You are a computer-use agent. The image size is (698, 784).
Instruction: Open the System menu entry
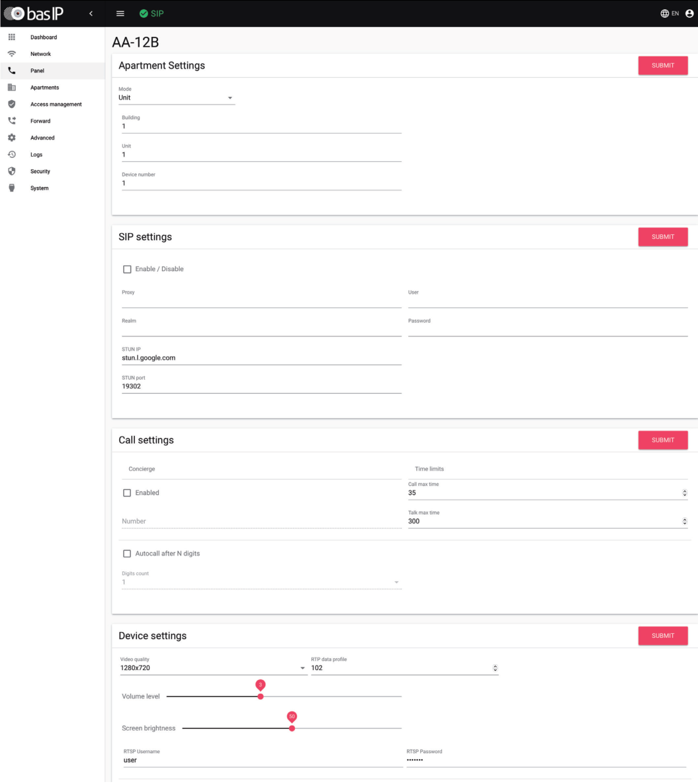click(40, 188)
